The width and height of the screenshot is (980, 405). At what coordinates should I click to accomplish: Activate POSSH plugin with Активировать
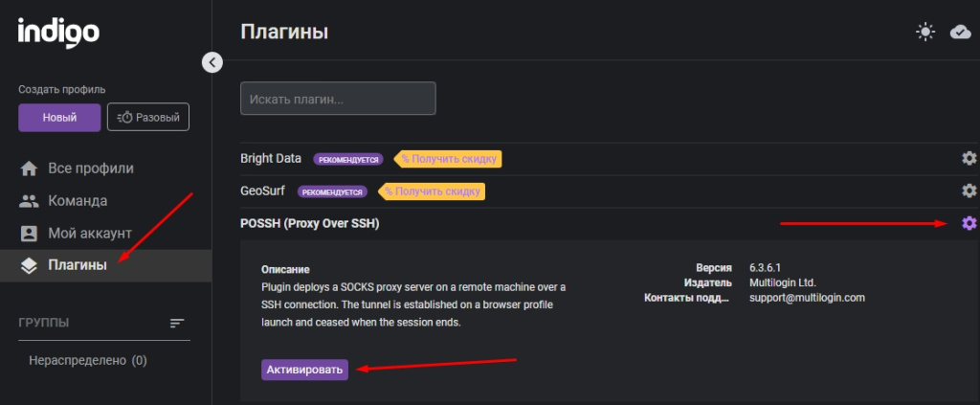(x=304, y=370)
